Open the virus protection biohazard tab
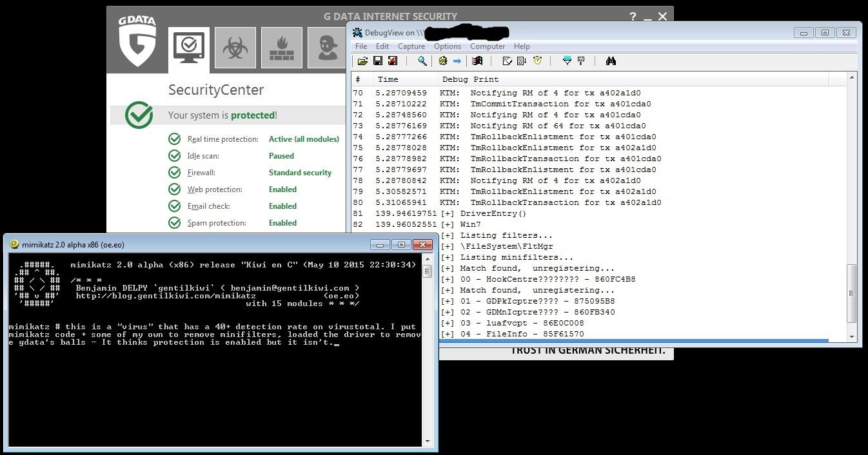868x455 pixels. [x=235, y=48]
